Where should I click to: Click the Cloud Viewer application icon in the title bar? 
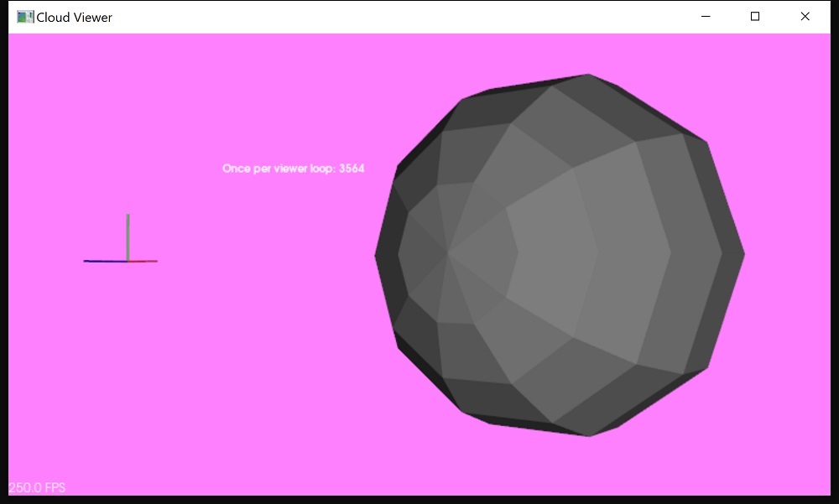click(25, 16)
